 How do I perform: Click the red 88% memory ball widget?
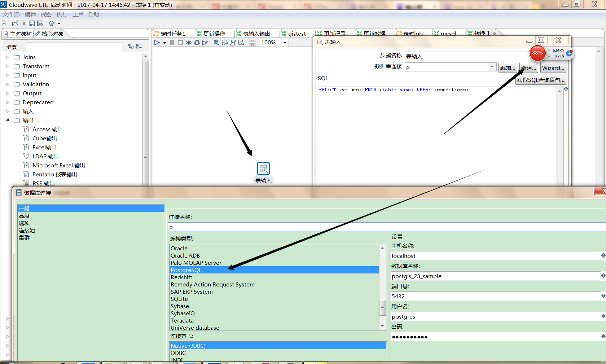[537, 53]
